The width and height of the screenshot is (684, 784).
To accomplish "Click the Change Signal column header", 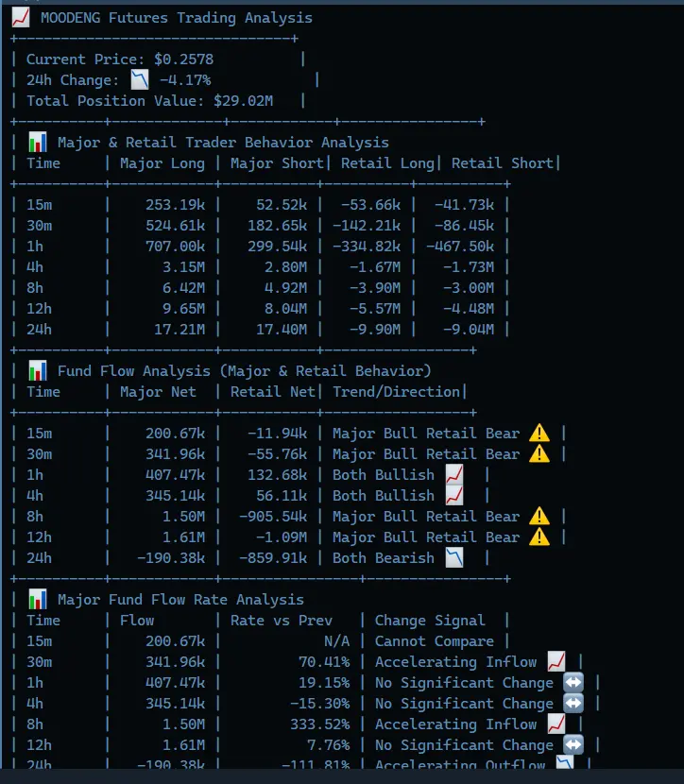I will pyautogui.click(x=431, y=620).
